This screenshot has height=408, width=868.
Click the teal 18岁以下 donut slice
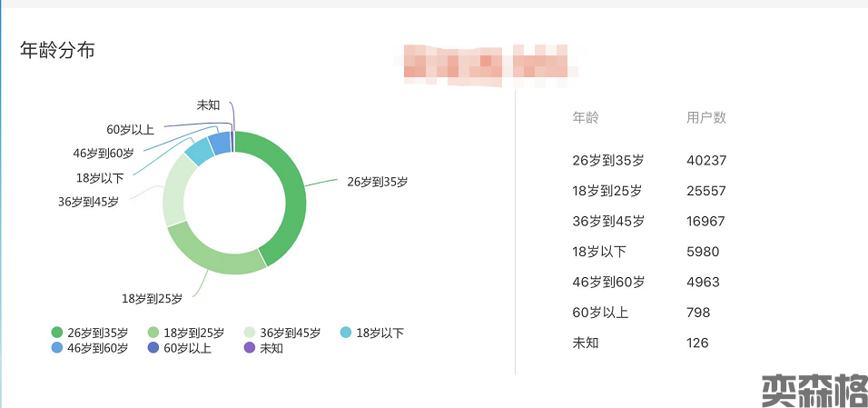click(x=199, y=151)
